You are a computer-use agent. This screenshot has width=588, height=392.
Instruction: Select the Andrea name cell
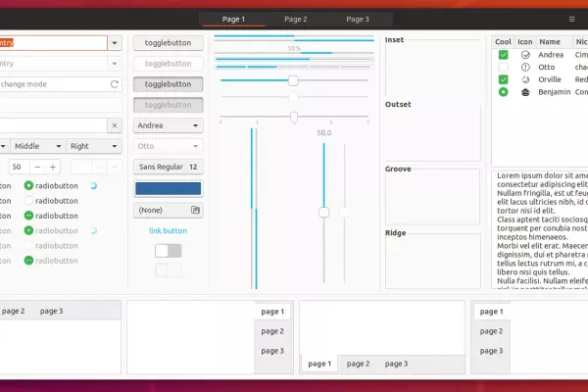coord(551,55)
